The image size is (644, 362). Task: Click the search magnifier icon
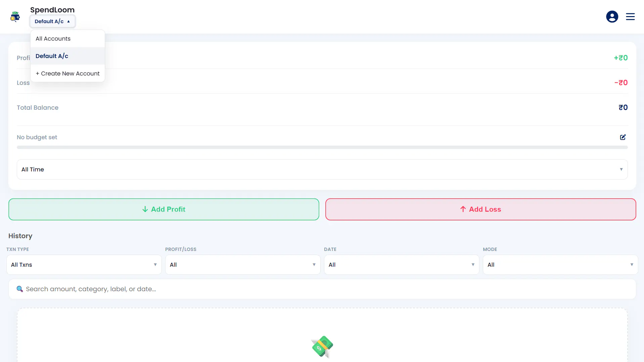click(x=20, y=289)
